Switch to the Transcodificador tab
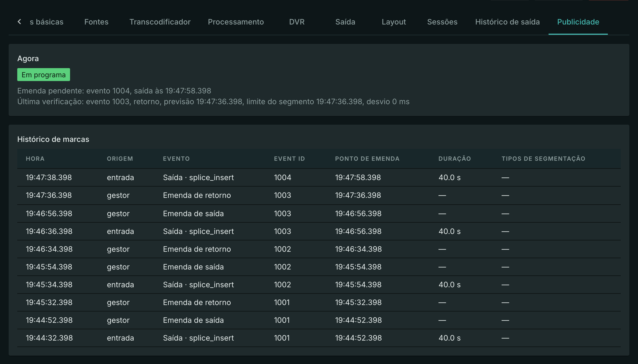 pos(160,22)
